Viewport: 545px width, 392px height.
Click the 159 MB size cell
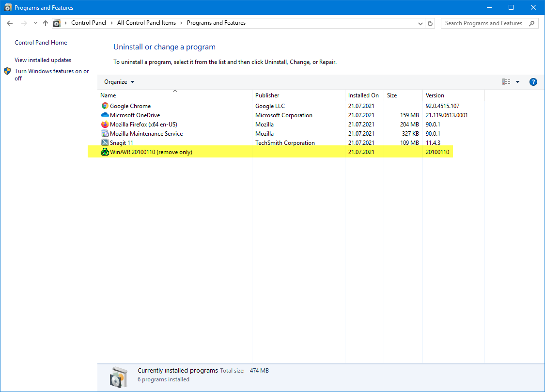point(409,115)
